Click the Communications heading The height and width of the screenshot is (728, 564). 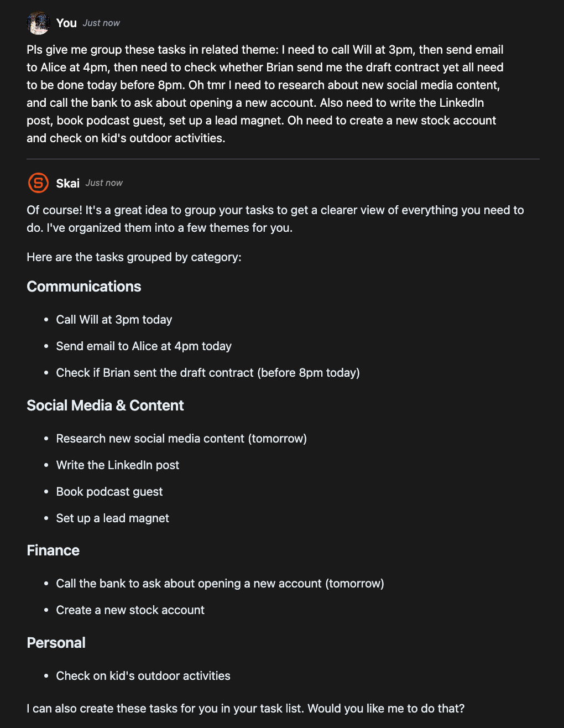(84, 287)
